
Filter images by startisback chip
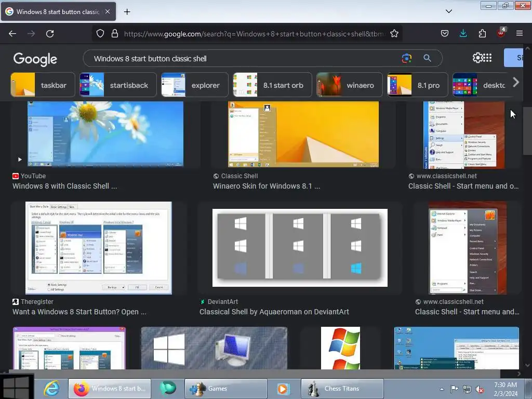coord(118,85)
